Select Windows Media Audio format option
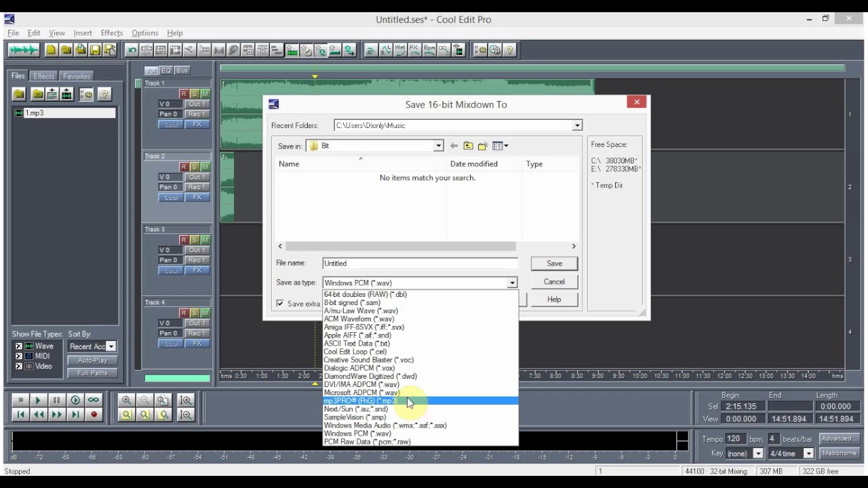Viewport: 868px width, 488px height. [x=420, y=426]
